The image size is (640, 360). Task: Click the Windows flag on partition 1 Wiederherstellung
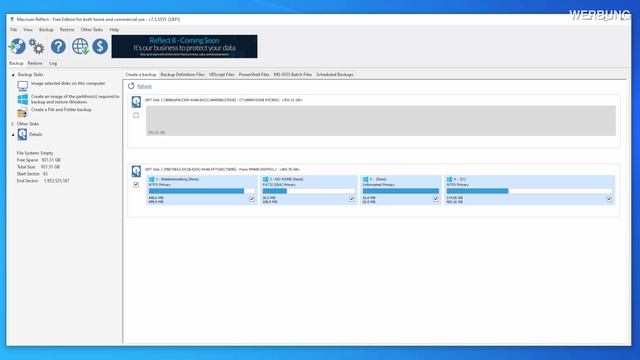point(152,179)
